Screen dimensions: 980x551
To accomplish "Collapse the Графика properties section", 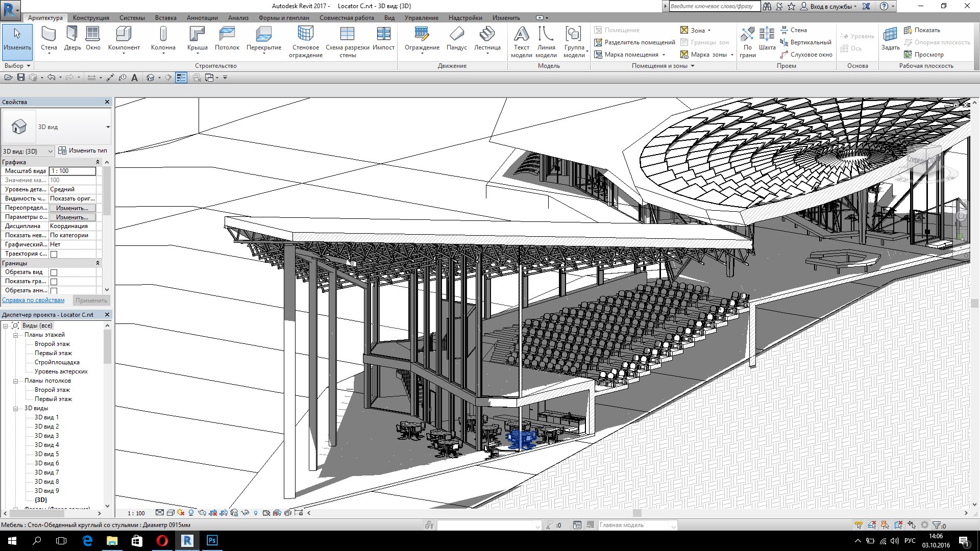I will click(x=97, y=162).
